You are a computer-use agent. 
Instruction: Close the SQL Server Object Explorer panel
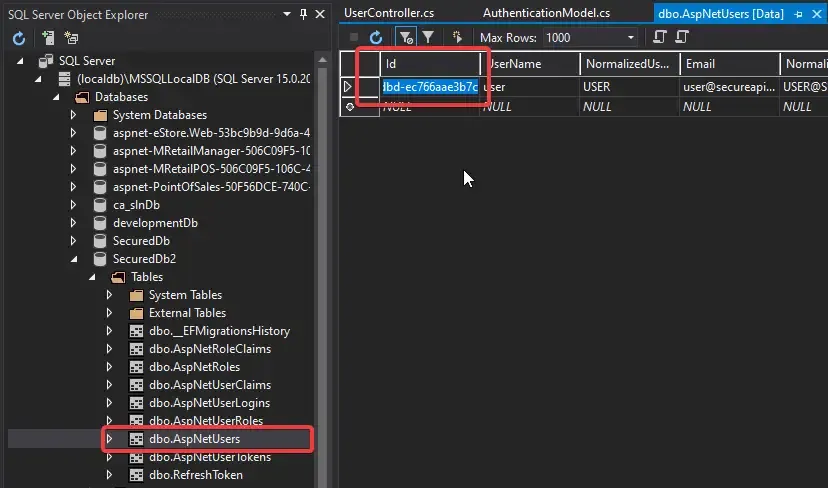(320, 14)
